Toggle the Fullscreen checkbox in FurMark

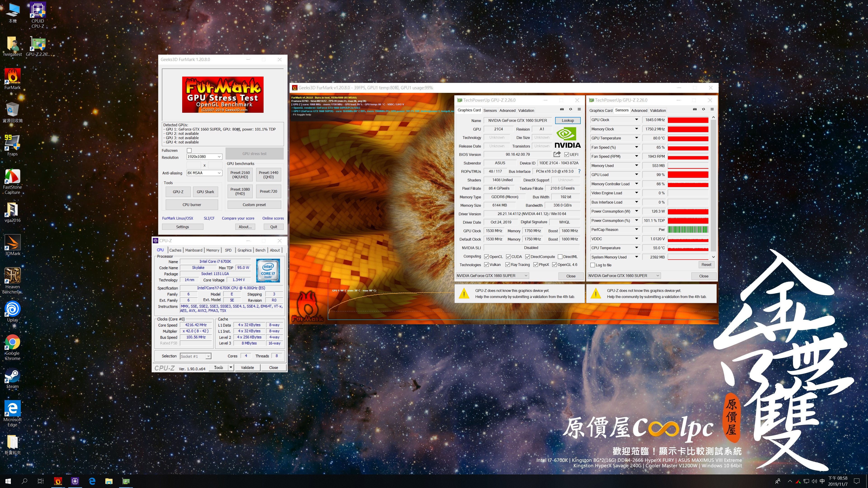tap(189, 150)
